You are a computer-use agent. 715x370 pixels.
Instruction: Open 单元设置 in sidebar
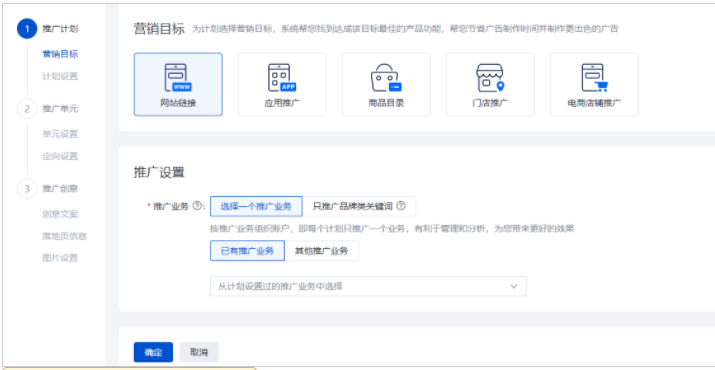60,134
